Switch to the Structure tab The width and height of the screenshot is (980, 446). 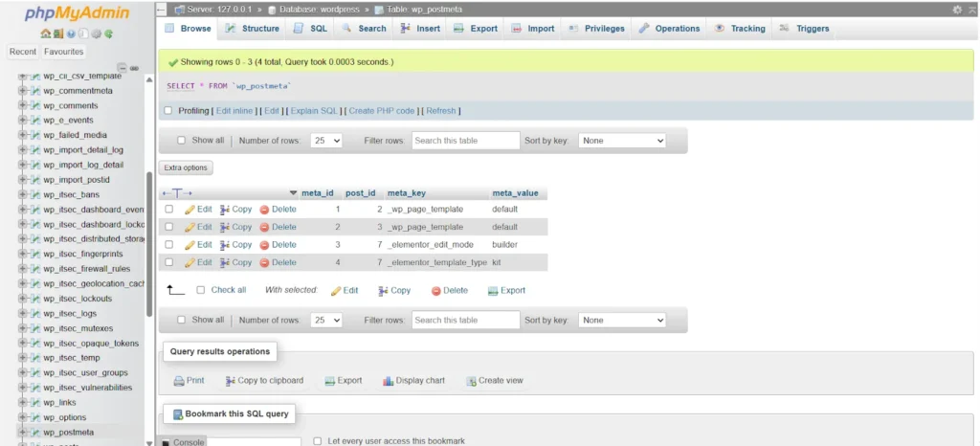252,29
